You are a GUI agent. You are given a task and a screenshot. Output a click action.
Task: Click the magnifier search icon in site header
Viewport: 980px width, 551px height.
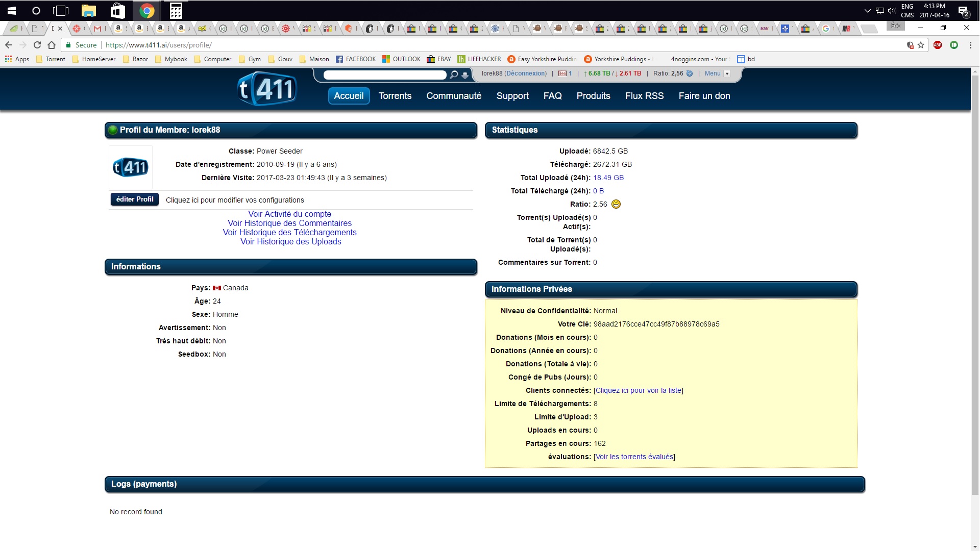tap(453, 75)
